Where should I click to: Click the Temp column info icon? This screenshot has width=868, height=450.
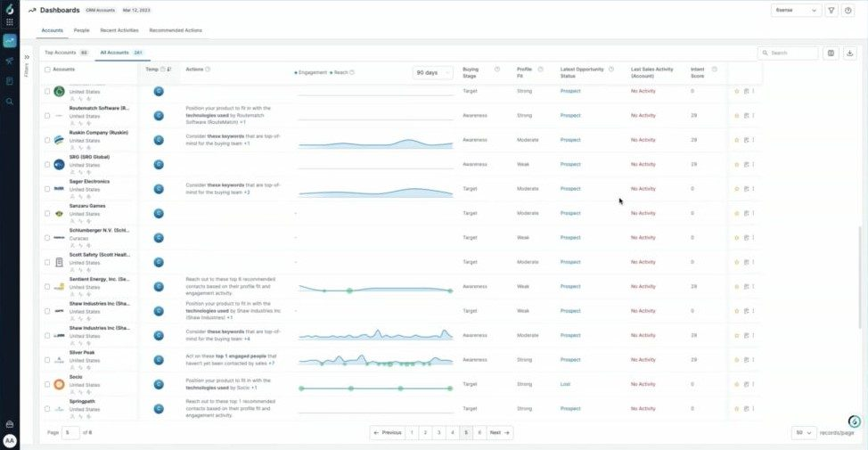(163, 70)
